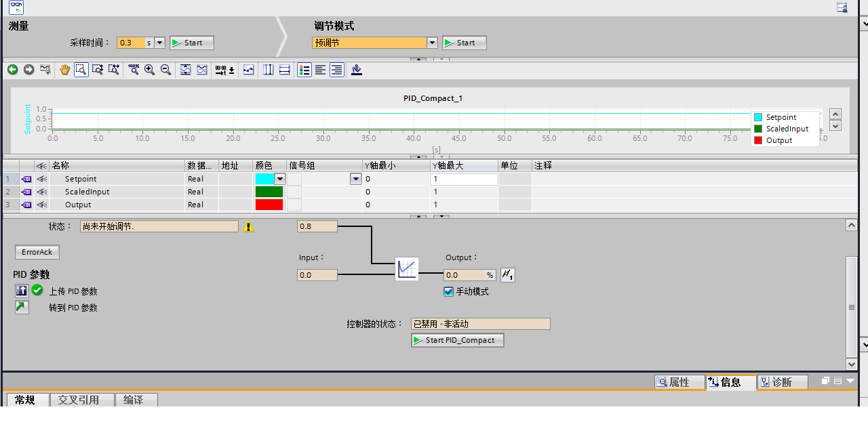Image resolution: width=868 pixels, height=439 pixels.
Task: Switch to the 信息 tab
Action: pyautogui.click(x=731, y=382)
